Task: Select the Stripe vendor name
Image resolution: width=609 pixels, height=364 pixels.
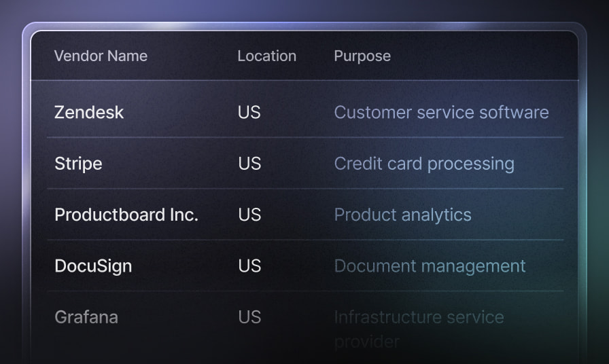Action: (78, 164)
